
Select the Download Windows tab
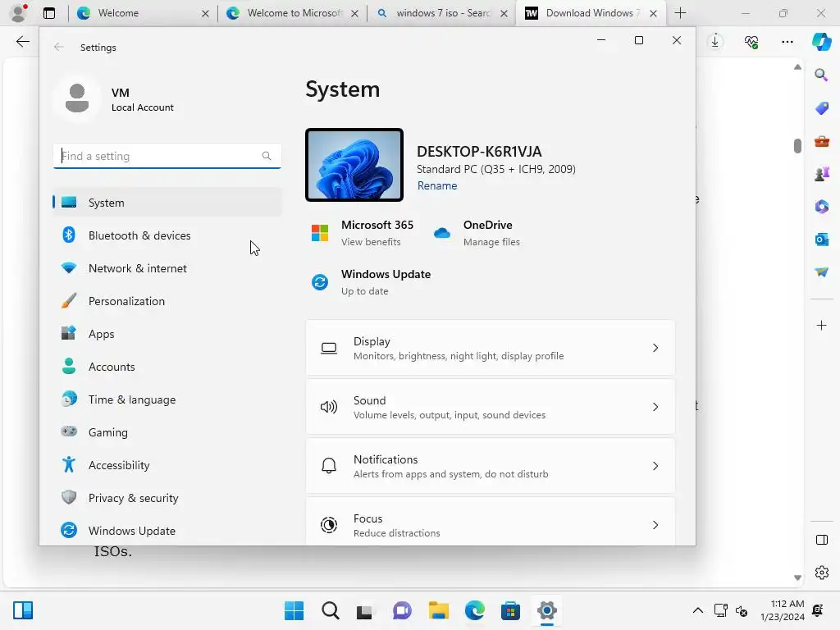591,13
